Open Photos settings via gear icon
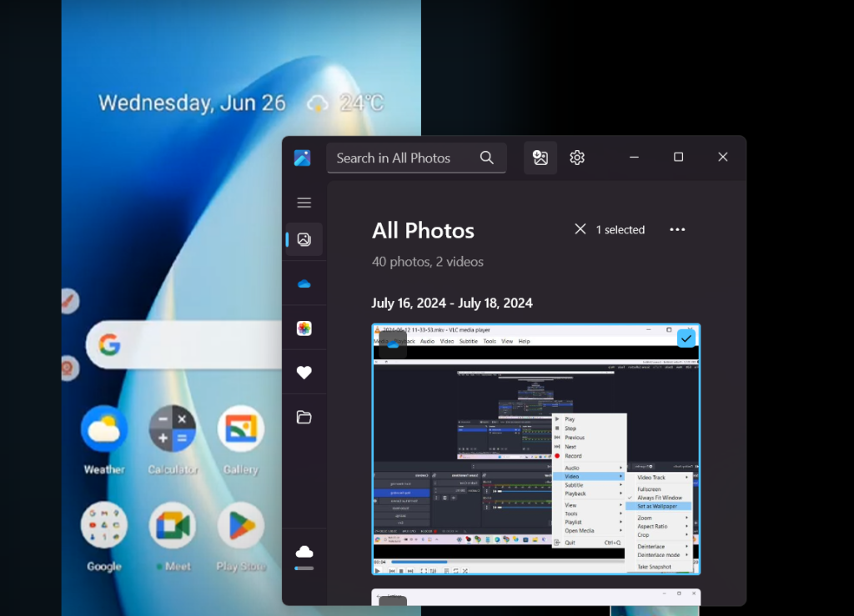This screenshot has width=854, height=616. coord(577,158)
